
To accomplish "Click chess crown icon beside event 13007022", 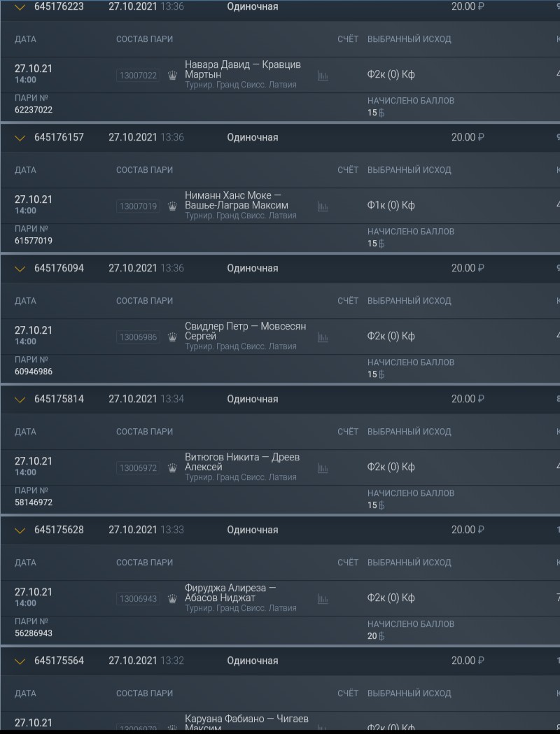I will [172, 76].
